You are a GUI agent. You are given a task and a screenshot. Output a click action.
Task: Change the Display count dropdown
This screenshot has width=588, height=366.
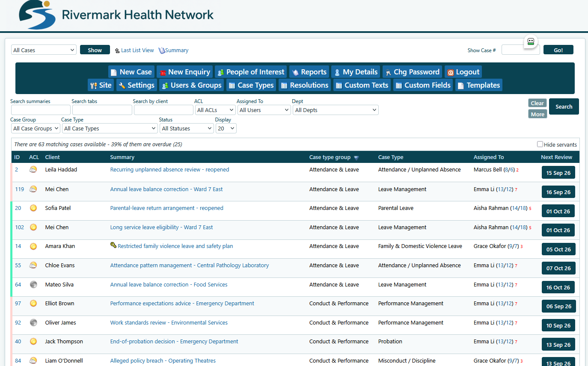tap(226, 128)
